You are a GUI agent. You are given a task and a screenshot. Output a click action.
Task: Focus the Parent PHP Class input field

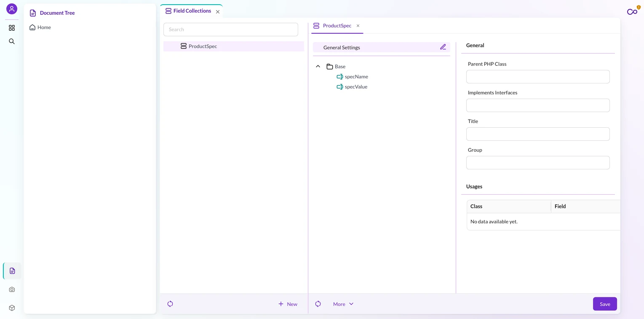pos(538,77)
